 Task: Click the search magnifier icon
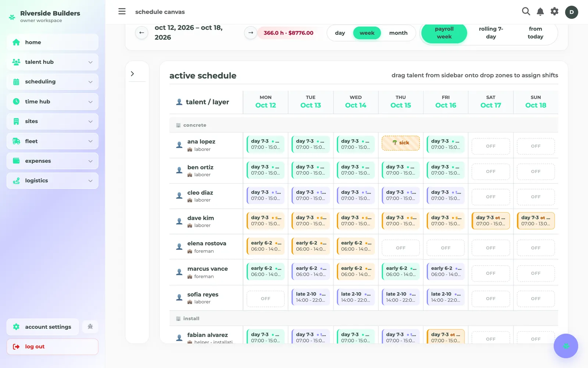point(526,11)
